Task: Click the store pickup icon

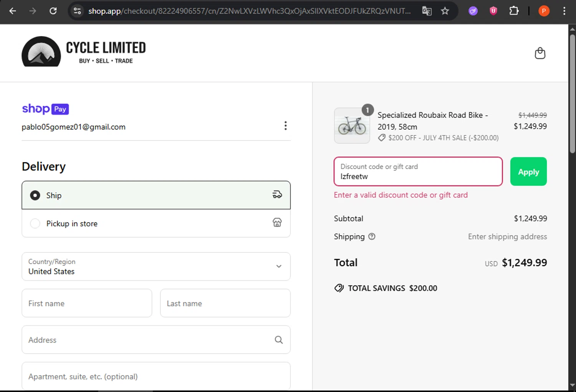Action: click(277, 222)
